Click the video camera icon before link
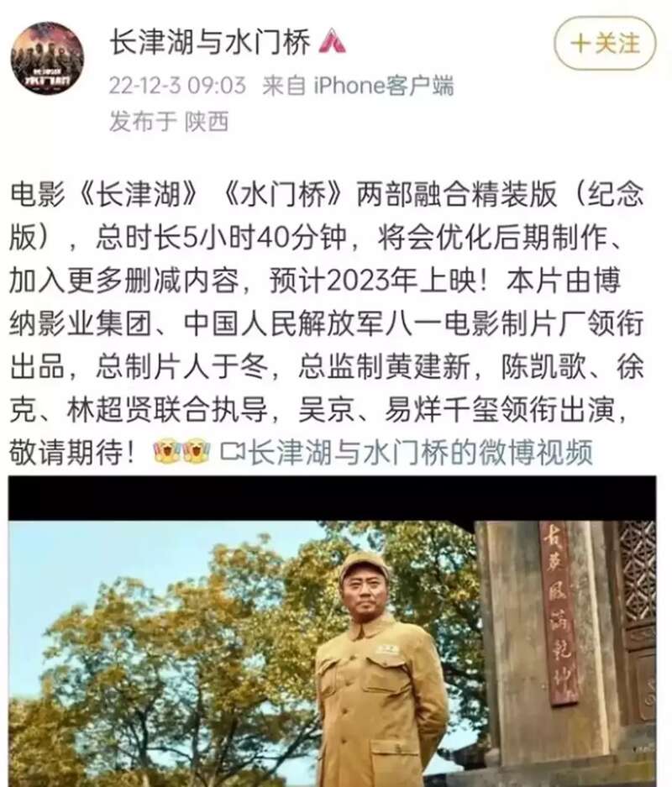Screen dimensions: 672x787 pos(233,451)
